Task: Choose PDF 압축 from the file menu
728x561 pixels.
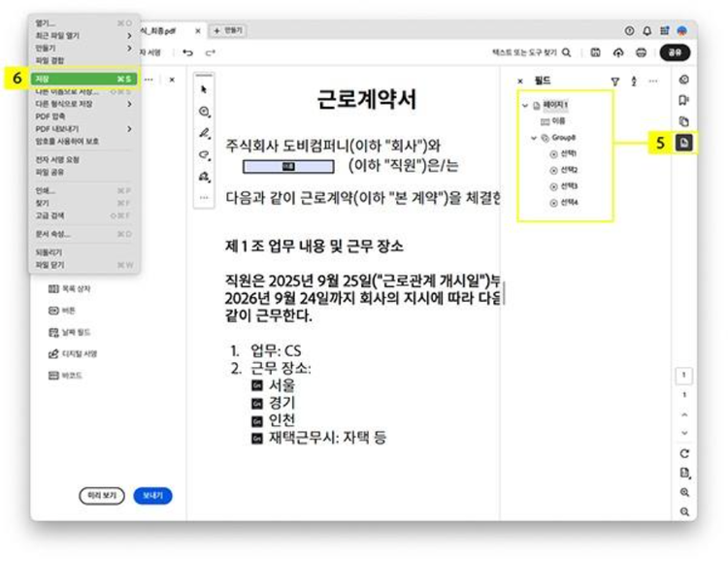Action: tap(83, 116)
